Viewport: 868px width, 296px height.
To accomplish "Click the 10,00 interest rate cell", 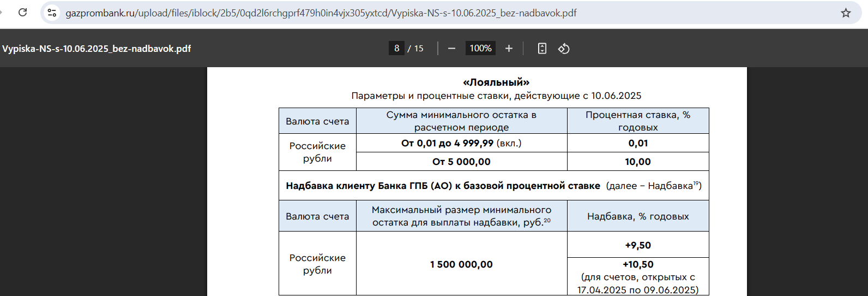I will 638,162.
